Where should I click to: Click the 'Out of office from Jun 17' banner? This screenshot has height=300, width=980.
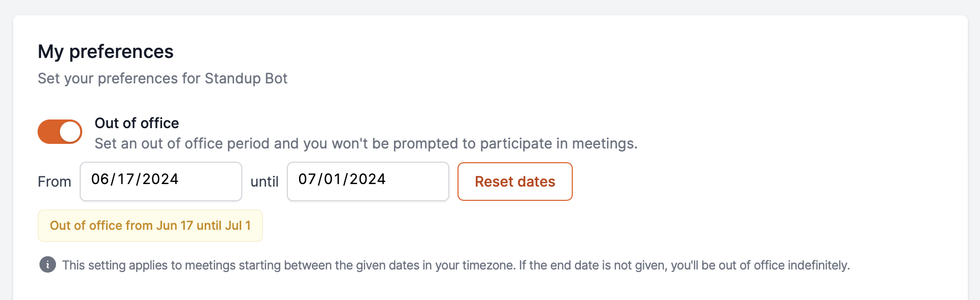pos(150,225)
